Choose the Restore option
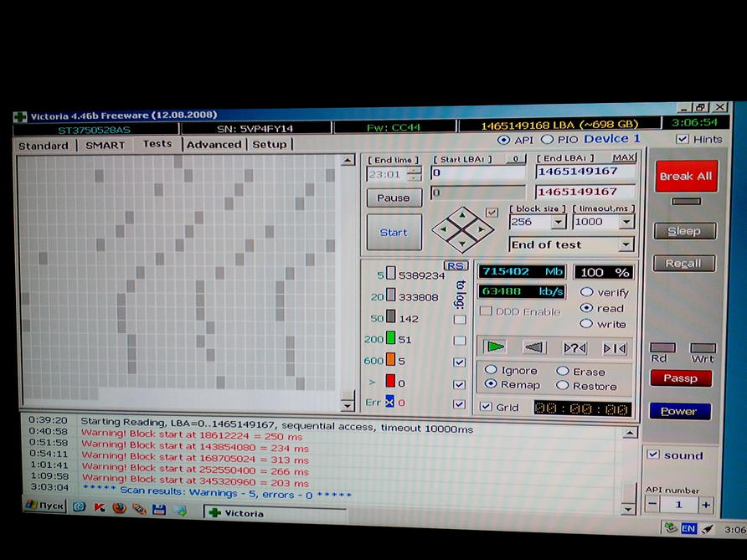747x560 pixels. pyautogui.click(x=562, y=385)
